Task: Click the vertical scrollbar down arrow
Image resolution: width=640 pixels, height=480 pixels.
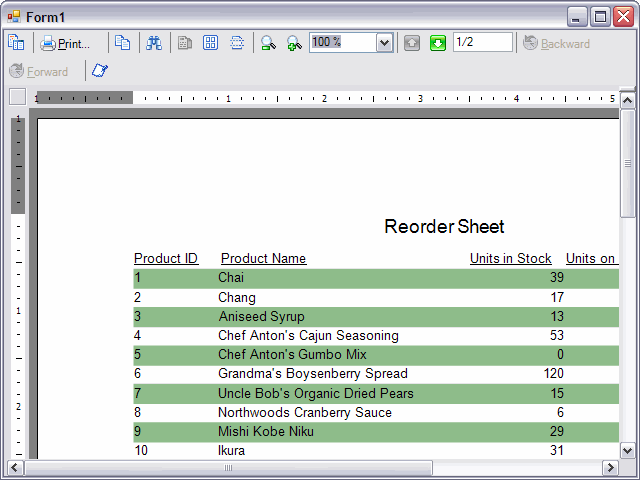Action: click(628, 450)
